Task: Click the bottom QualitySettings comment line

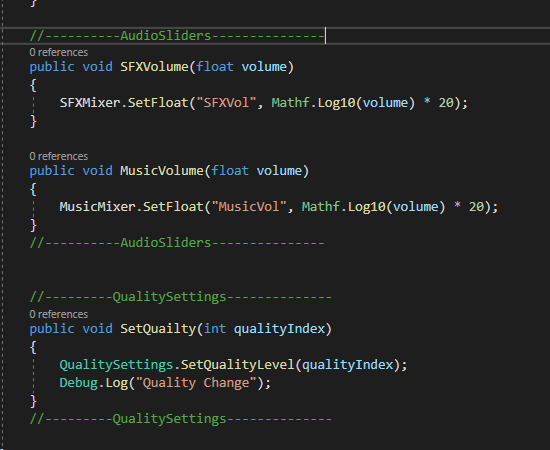Action: 181,419
